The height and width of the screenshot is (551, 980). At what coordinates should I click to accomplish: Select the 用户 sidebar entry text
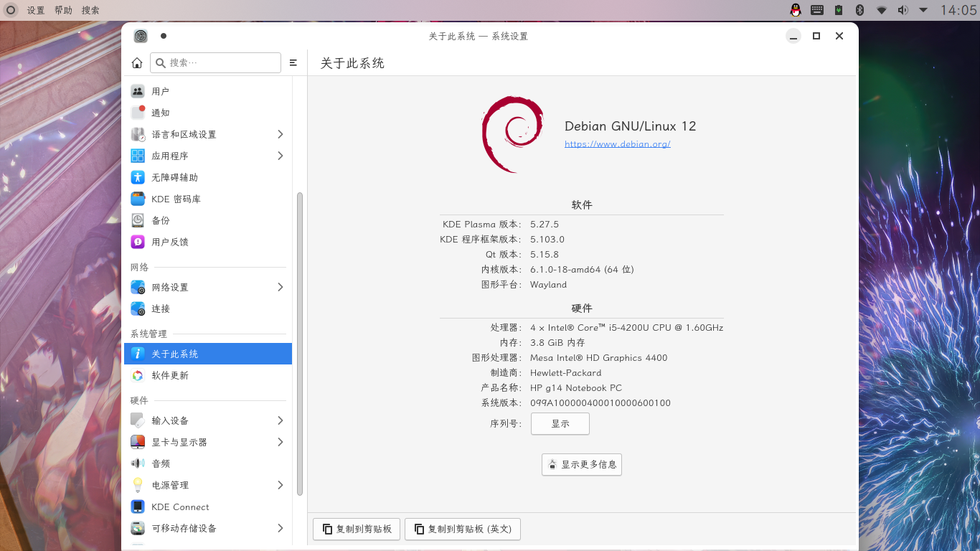tap(161, 92)
